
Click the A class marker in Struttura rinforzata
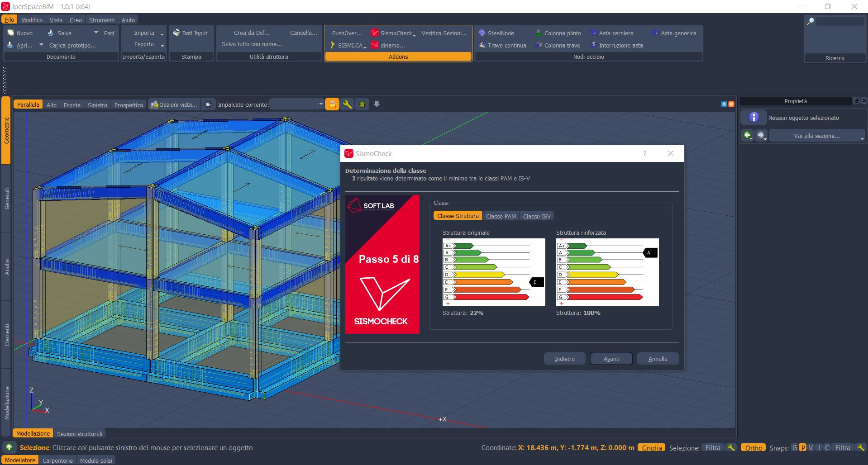pos(650,253)
